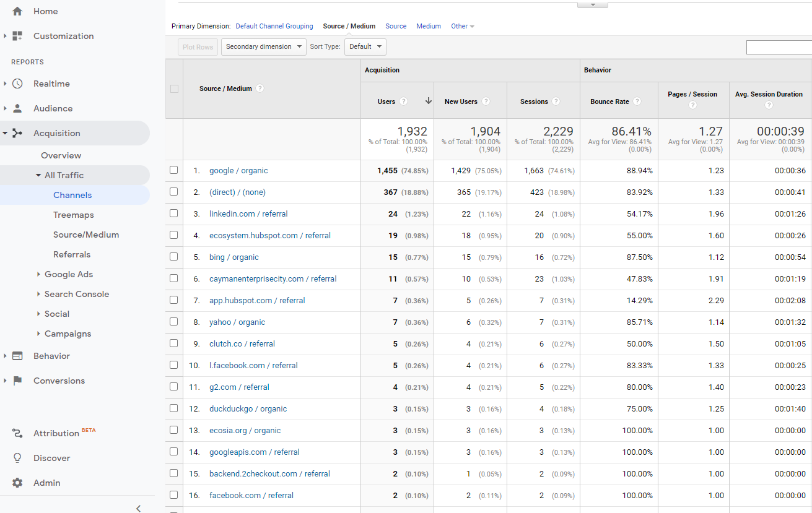Check the google / organic row checkbox
Image resolution: width=812 pixels, height=513 pixels.
tap(174, 170)
